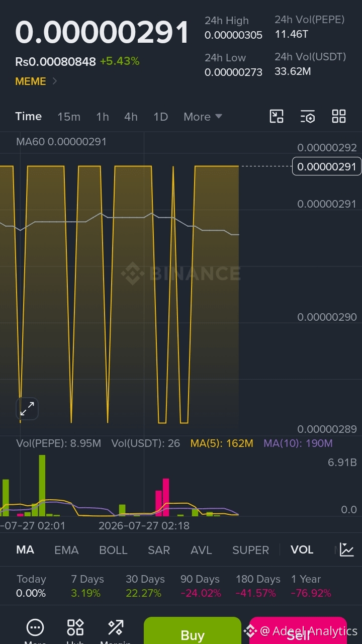Open the More intervals dropdown

[x=203, y=117]
